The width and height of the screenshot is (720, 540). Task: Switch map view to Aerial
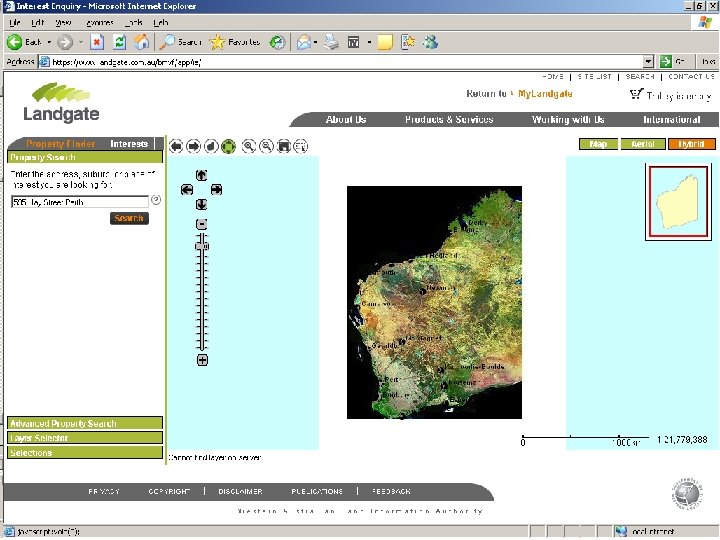pyautogui.click(x=643, y=144)
